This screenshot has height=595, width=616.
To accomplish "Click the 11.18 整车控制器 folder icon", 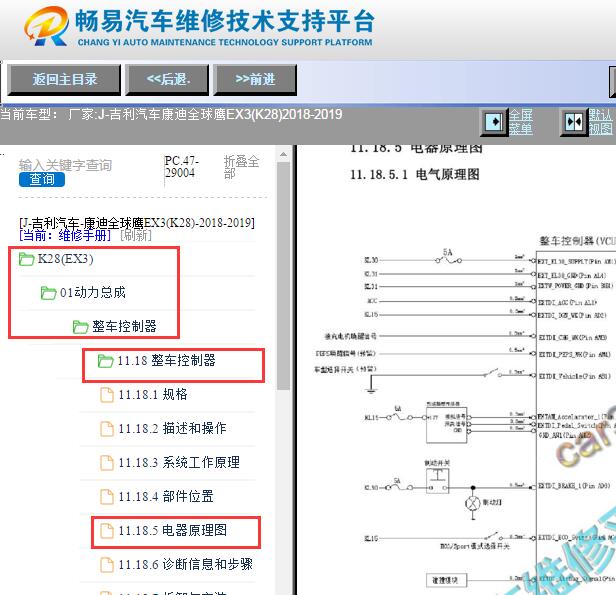I will (x=105, y=361).
